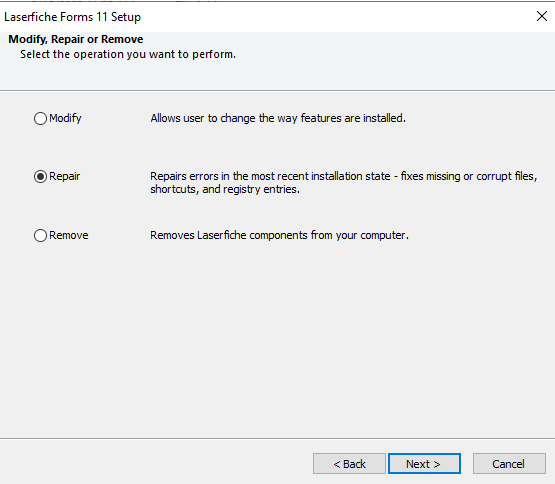Click "Select the operation you want to perform" text
The width and height of the screenshot is (555, 484).
pyautogui.click(x=128, y=55)
